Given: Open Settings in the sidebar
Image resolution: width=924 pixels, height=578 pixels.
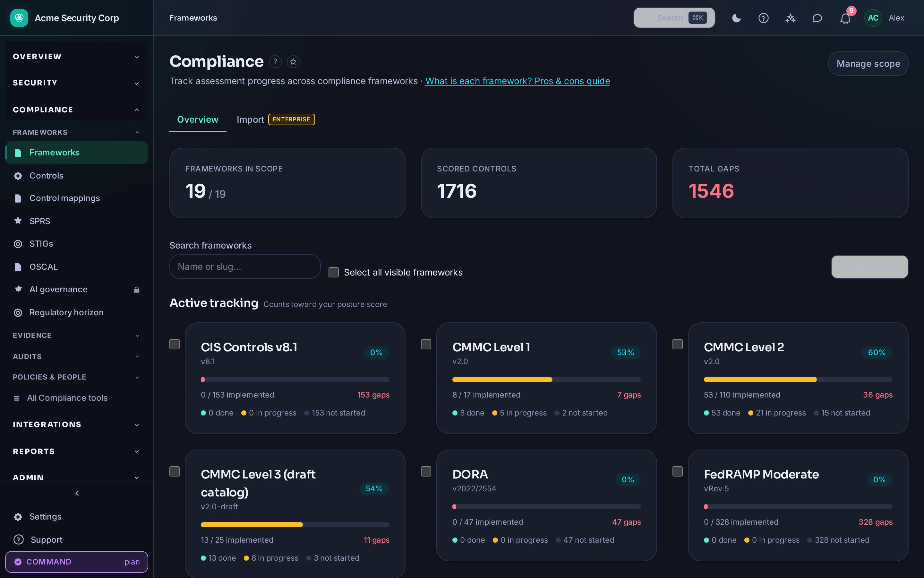Looking at the screenshot, I should coord(77,517).
